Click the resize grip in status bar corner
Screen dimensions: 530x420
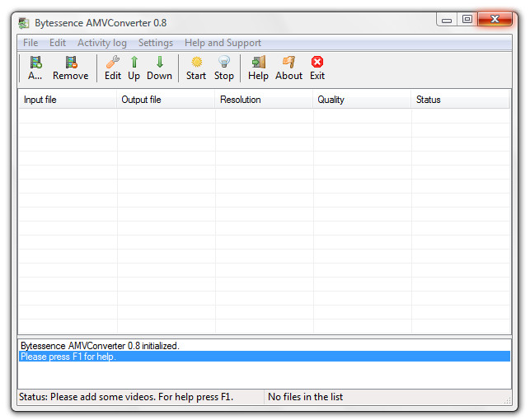click(x=507, y=400)
